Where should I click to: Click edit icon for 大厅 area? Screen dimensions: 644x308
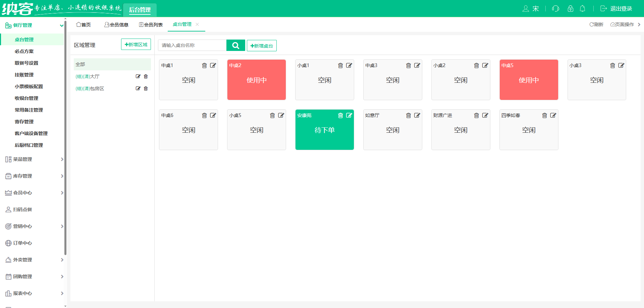point(138,76)
